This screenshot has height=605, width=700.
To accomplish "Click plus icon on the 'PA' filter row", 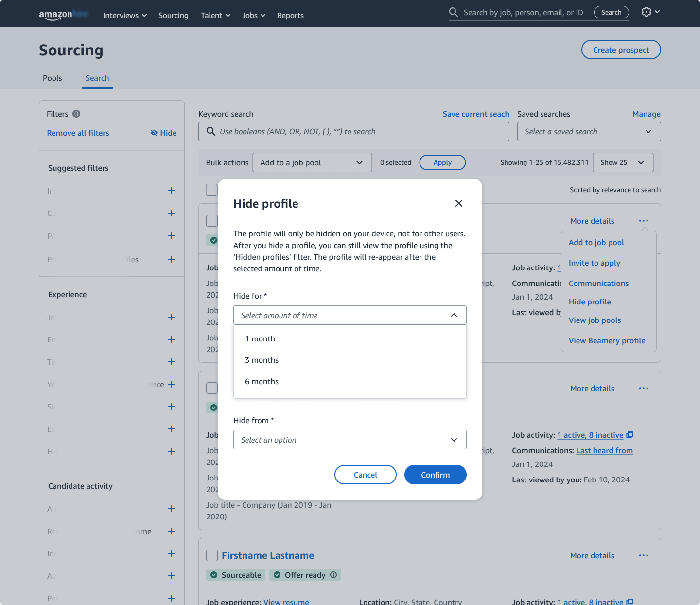I will click(172, 236).
